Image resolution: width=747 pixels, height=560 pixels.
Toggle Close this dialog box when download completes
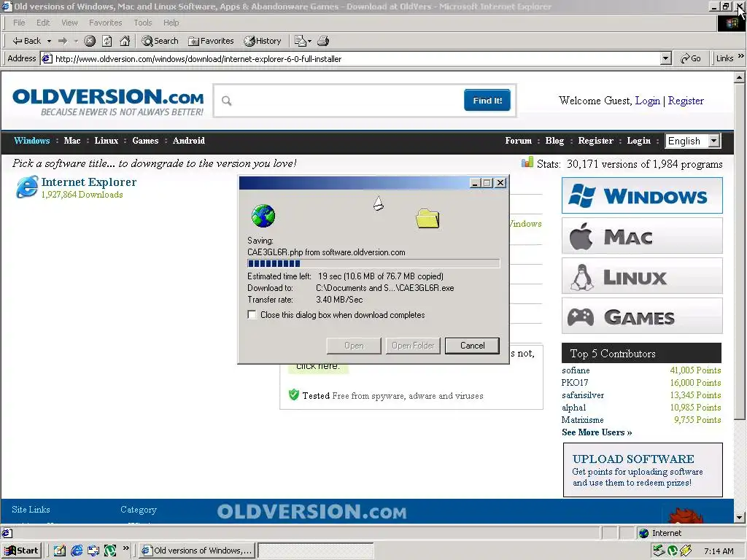click(x=252, y=315)
